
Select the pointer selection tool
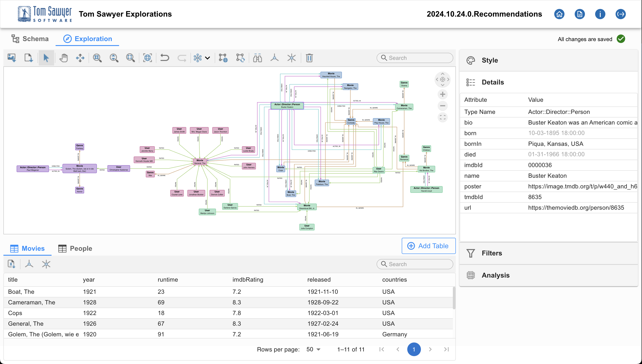coord(46,58)
